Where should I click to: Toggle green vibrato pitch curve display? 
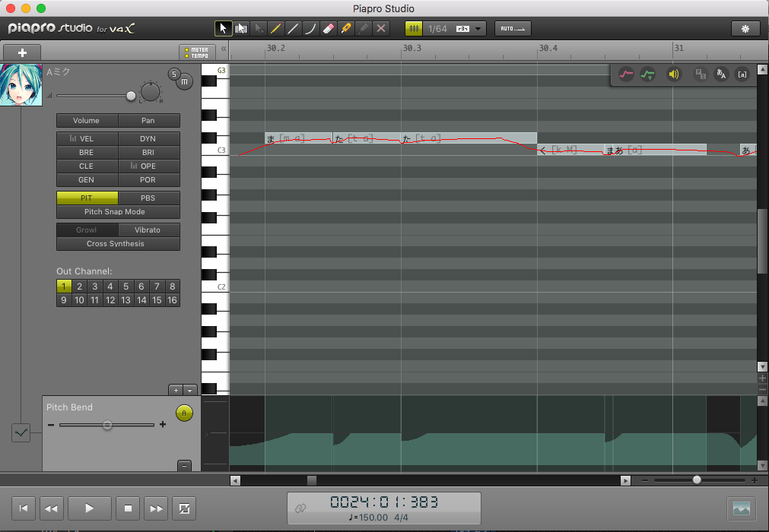pyautogui.click(x=647, y=74)
